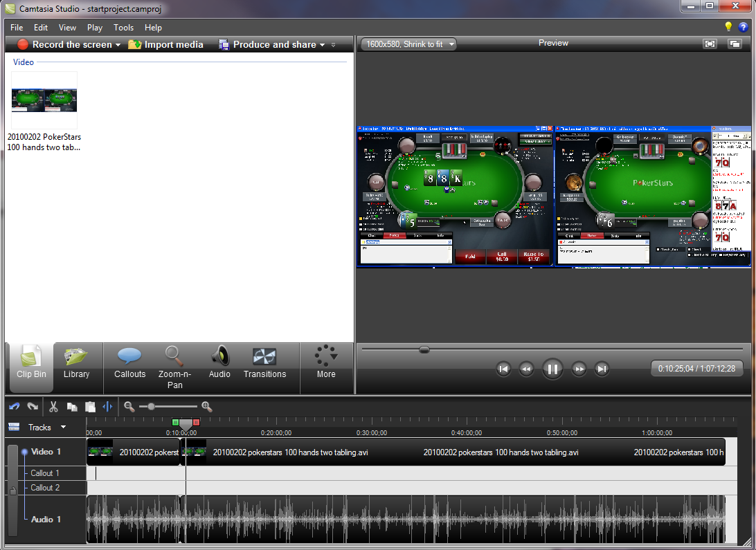Screen dimensions: 756x550
Task: Click the Camtasia Studio title bar icon
Action: pos(10,9)
